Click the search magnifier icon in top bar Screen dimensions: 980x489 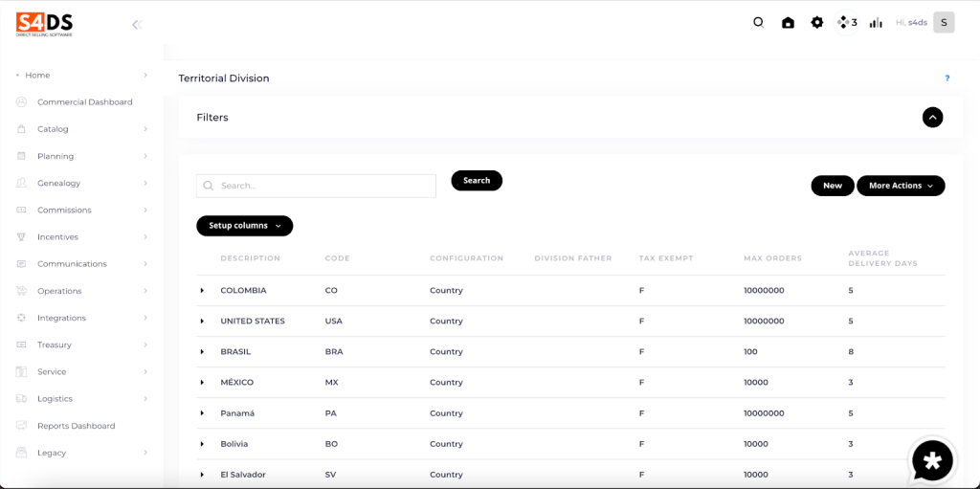[x=758, y=23]
